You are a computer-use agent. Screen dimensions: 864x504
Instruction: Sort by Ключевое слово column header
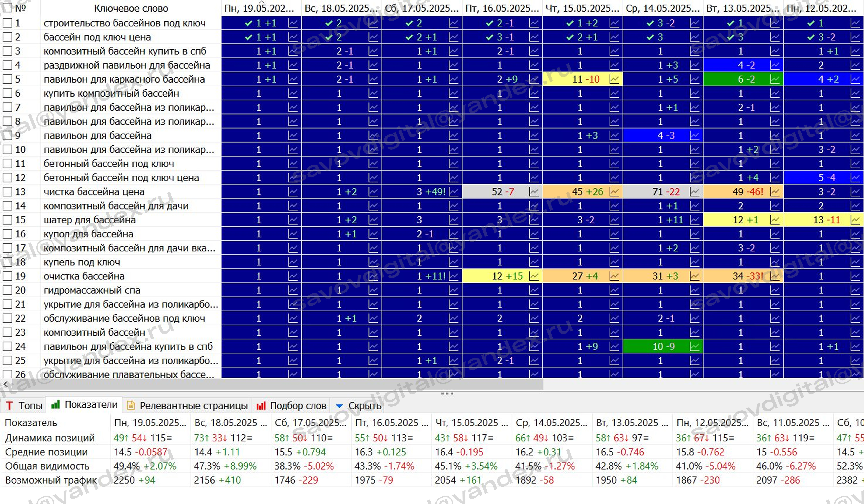pyautogui.click(x=131, y=8)
